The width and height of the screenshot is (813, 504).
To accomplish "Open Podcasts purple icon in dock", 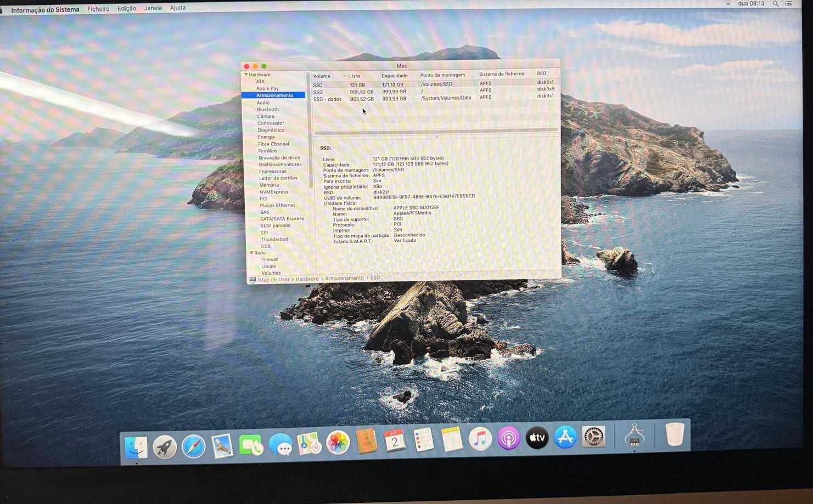I will click(509, 438).
